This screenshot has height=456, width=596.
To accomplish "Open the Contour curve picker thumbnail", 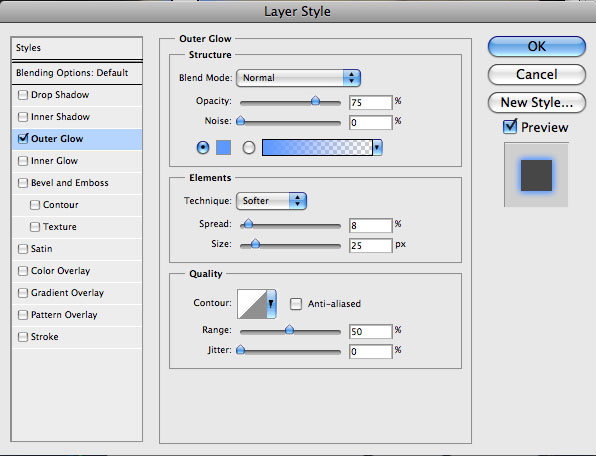I will tap(252, 304).
